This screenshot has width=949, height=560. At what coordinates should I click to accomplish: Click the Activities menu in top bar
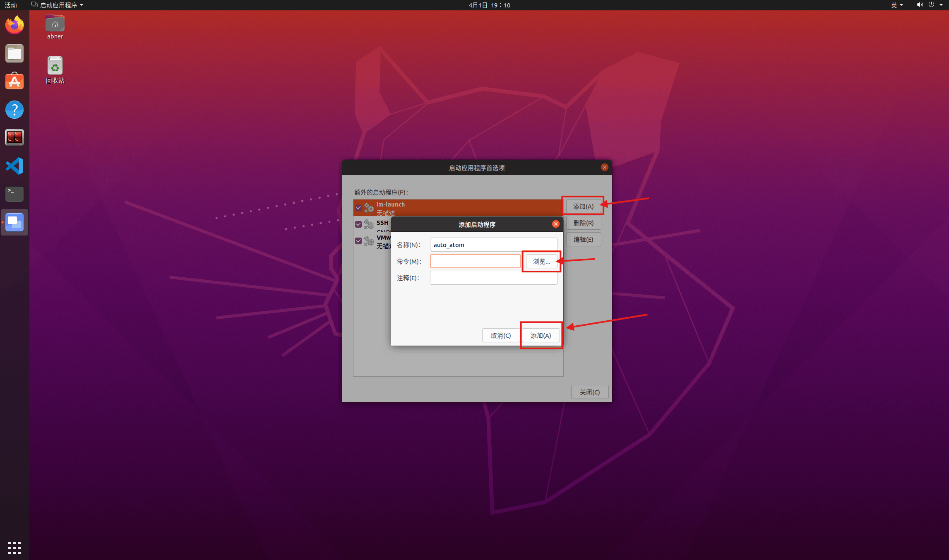[11, 5]
